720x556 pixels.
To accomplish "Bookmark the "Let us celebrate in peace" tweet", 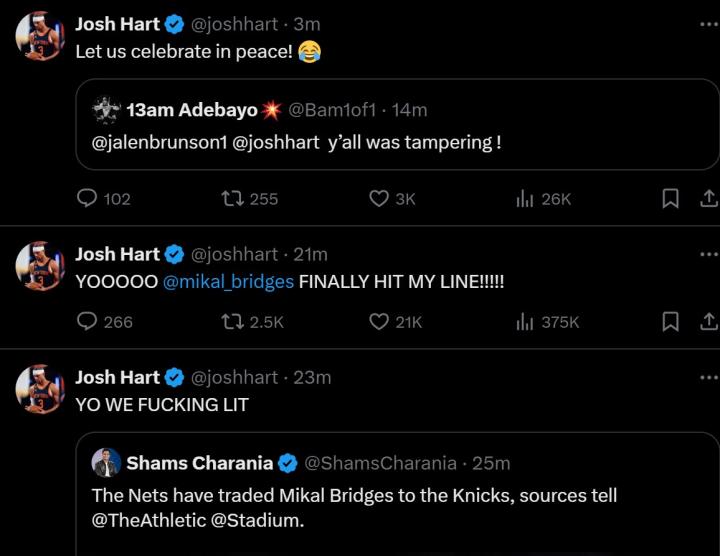I will (671, 199).
